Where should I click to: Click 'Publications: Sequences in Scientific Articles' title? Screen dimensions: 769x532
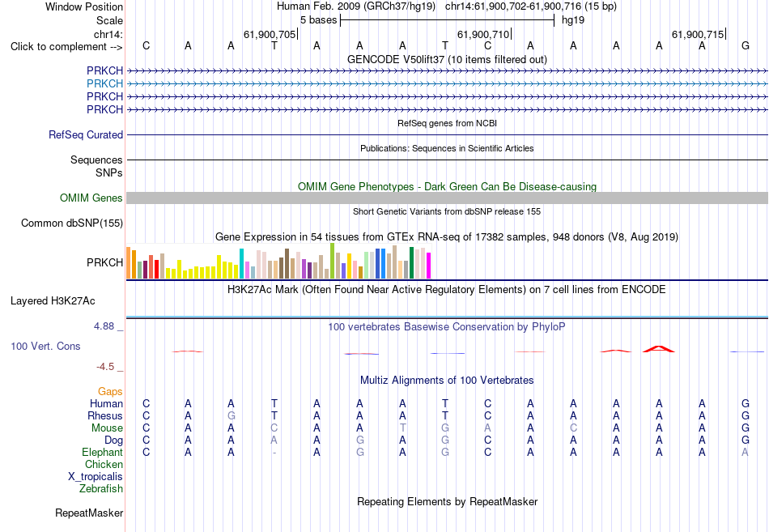tap(447, 148)
